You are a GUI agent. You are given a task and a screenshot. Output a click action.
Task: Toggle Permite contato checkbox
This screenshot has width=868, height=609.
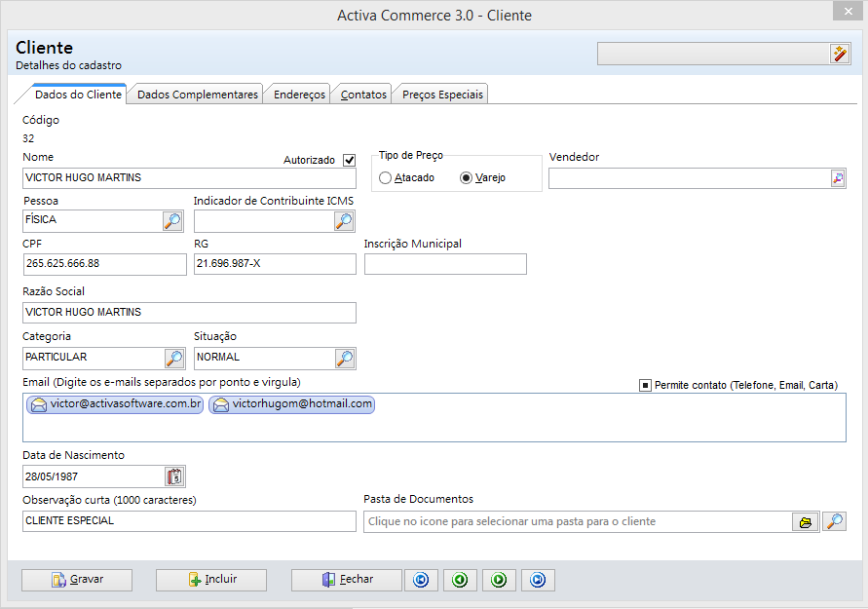(x=645, y=385)
